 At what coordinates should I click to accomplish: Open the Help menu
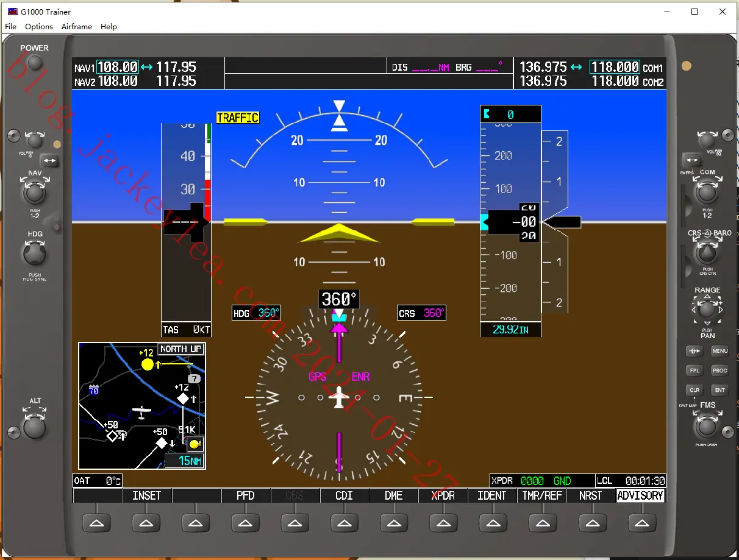coord(109,27)
